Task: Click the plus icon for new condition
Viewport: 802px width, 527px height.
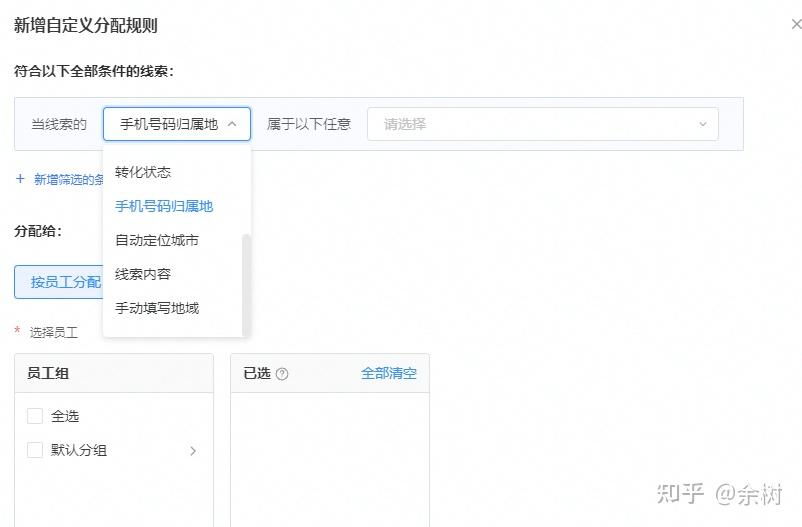Action: coord(20,179)
